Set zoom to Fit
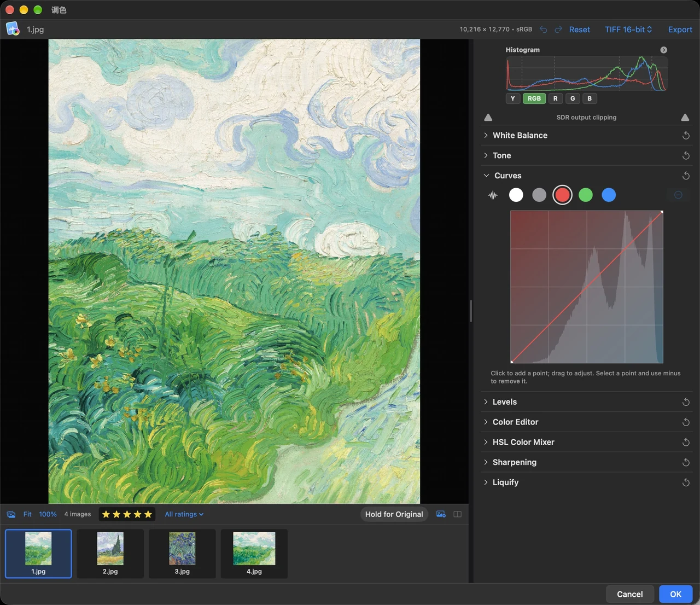700x605 pixels. pyautogui.click(x=27, y=514)
